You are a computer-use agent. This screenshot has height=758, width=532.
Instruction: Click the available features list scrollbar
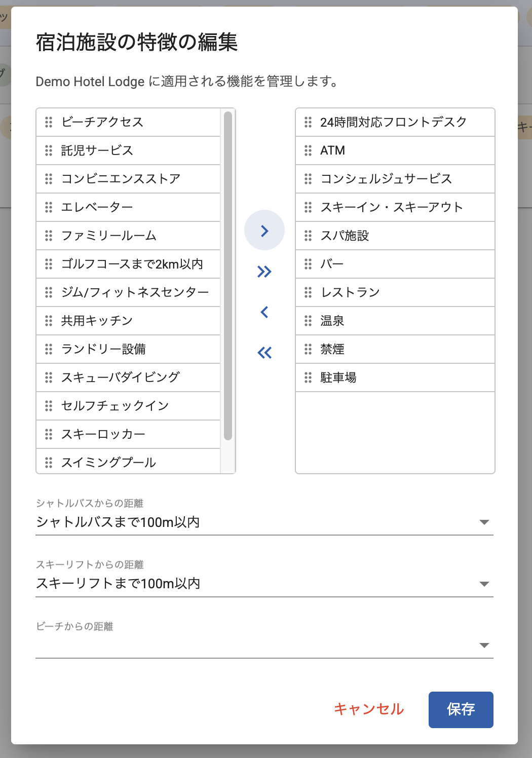[x=228, y=276]
